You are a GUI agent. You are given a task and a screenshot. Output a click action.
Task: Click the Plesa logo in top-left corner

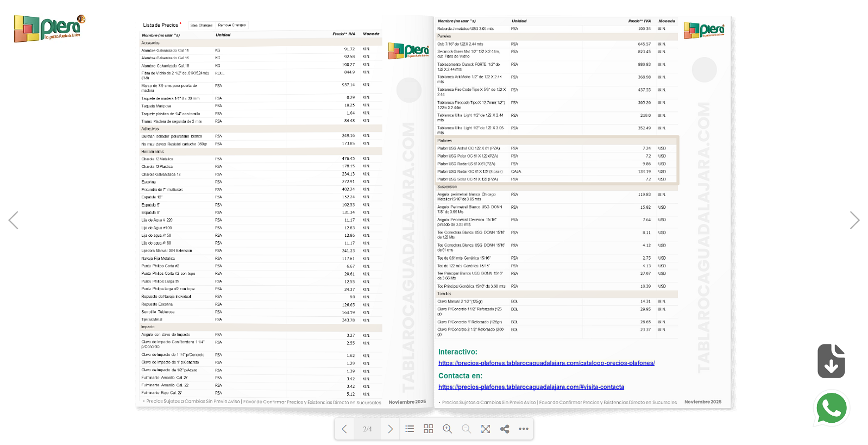point(49,28)
